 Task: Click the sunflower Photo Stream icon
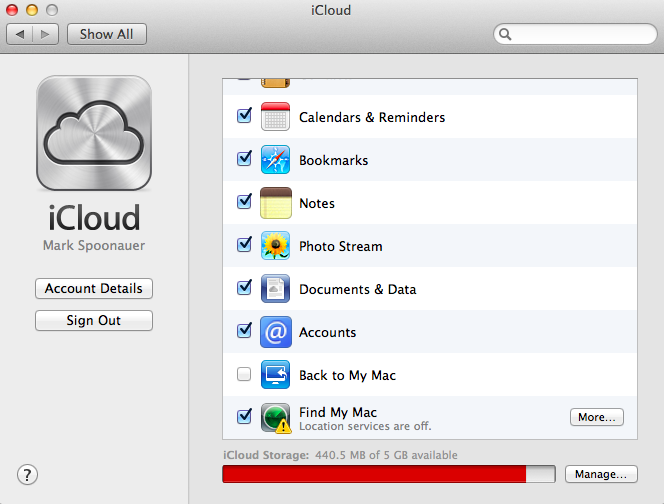point(275,246)
